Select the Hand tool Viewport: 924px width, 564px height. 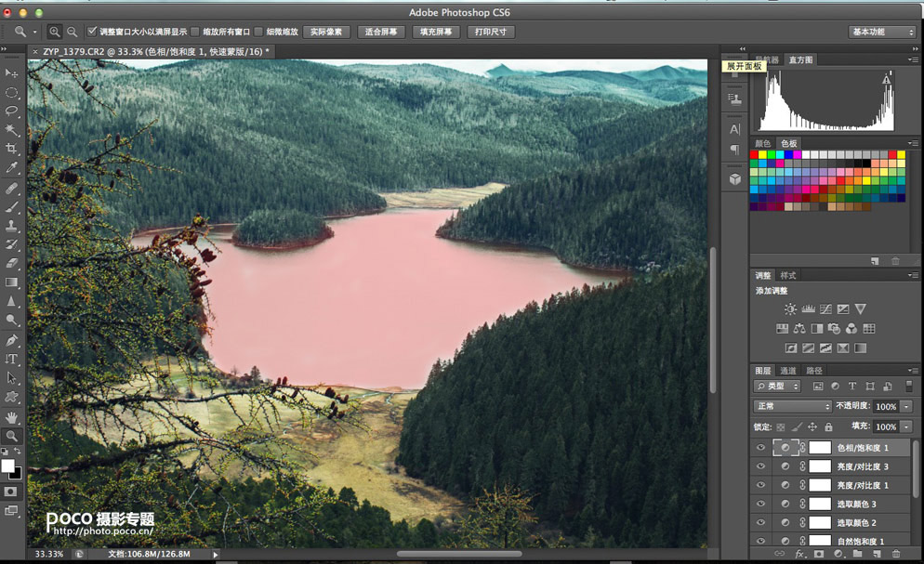[11, 417]
